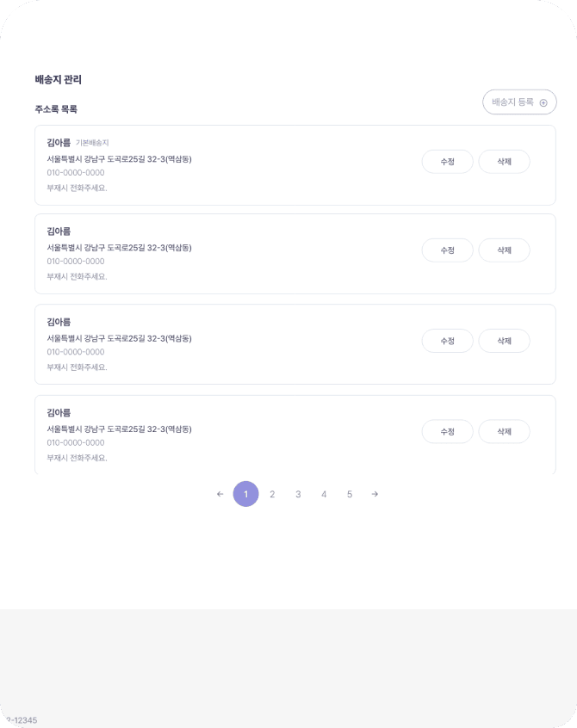Click the 배송지 등록 button
The height and width of the screenshot is (728, 577).
(518, 102)
